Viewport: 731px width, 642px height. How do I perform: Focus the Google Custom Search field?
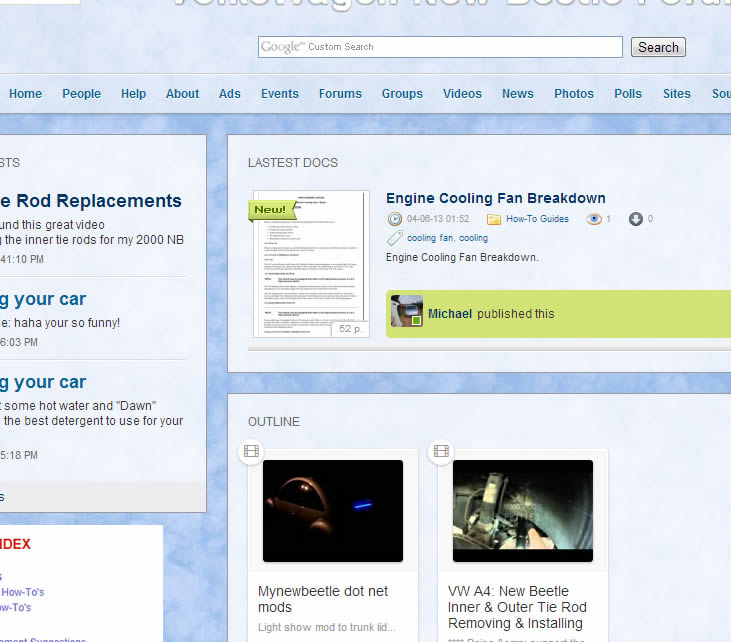[x=440, y=47]
